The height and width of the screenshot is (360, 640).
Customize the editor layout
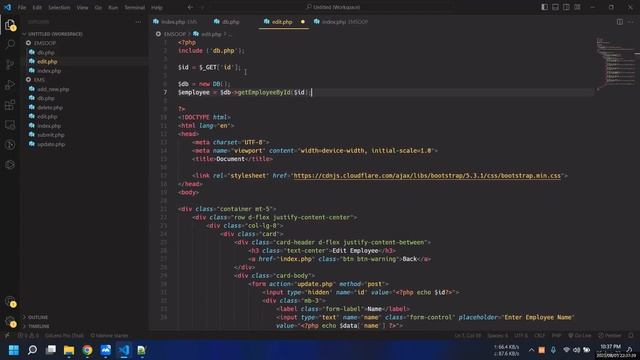pos(577,7)
